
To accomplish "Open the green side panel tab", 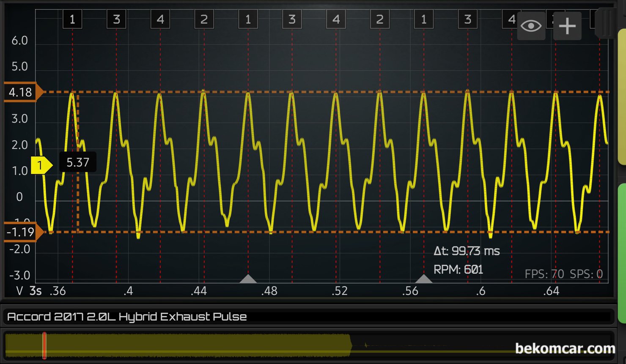I will (x=622, y=254).
